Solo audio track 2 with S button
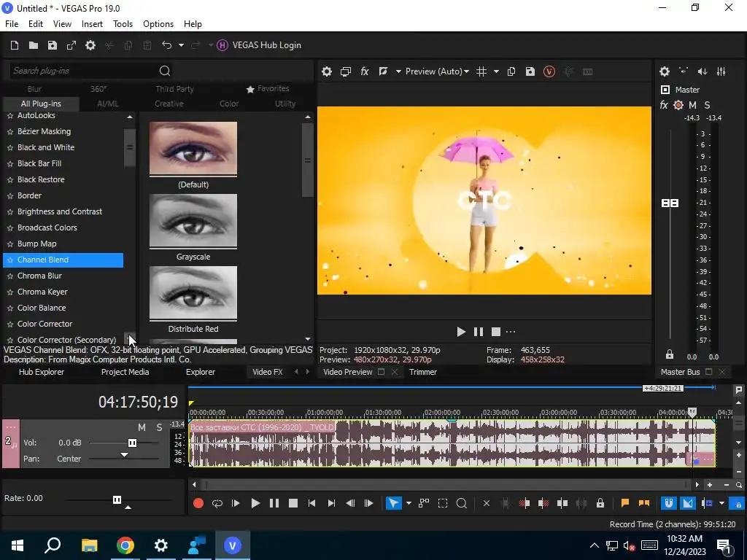 159,427
